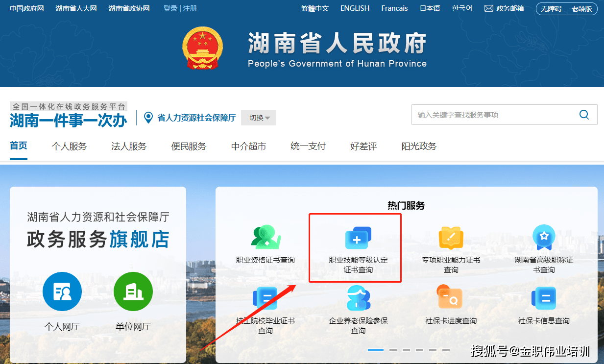
Task: Open the 政务邮箱 envelope icon
Action: tap(488, 8)
